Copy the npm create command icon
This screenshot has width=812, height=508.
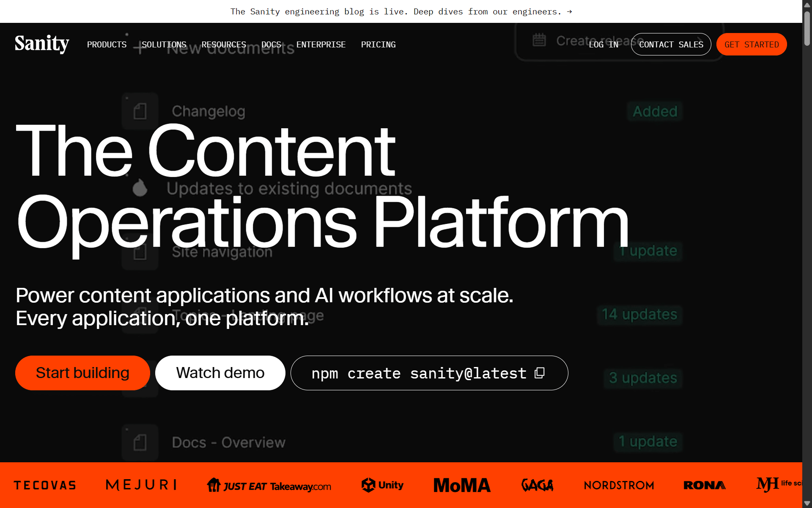coord(540,373)
